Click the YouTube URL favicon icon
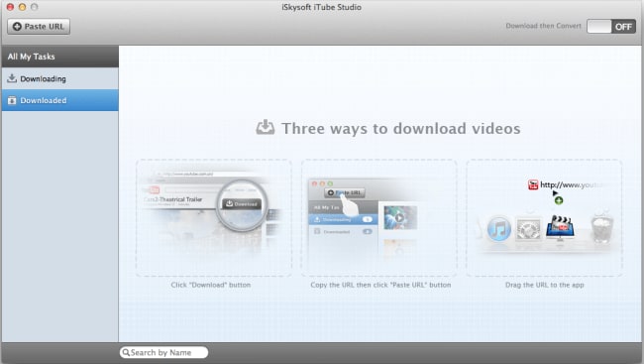The height and width of the screenshot is (364, 644). pos(533,184)
